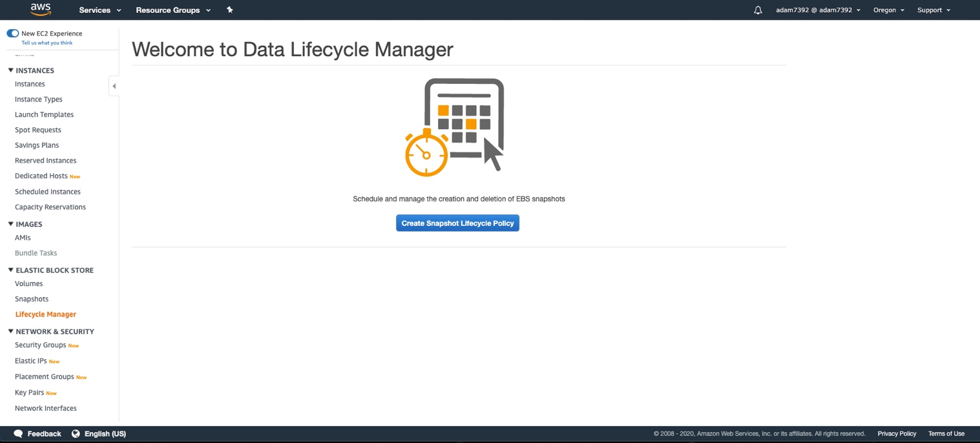Click the AWS logo to return home

tap(40, 10)
